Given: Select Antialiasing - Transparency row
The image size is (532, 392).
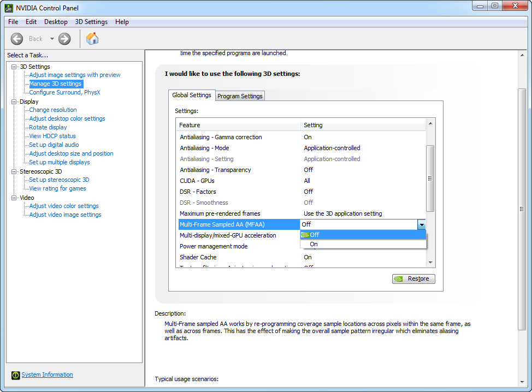Looking at the screenshot, I should (x=302, y=170).
